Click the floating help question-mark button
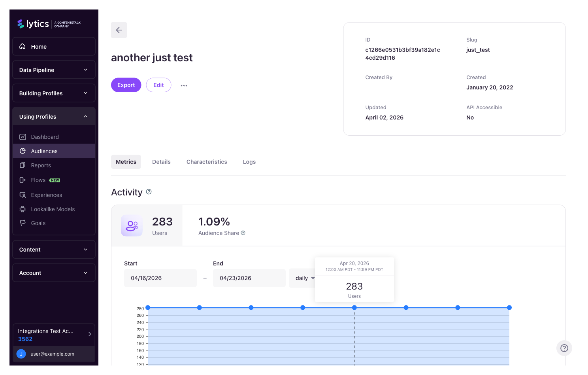 click(x=564, y=348)
